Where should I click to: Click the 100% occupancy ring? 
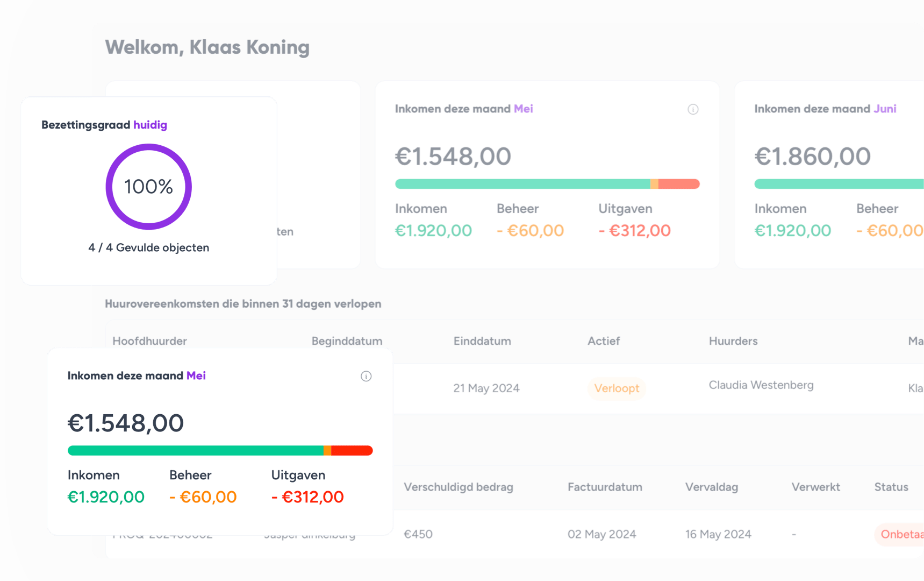tap(149, 187)
